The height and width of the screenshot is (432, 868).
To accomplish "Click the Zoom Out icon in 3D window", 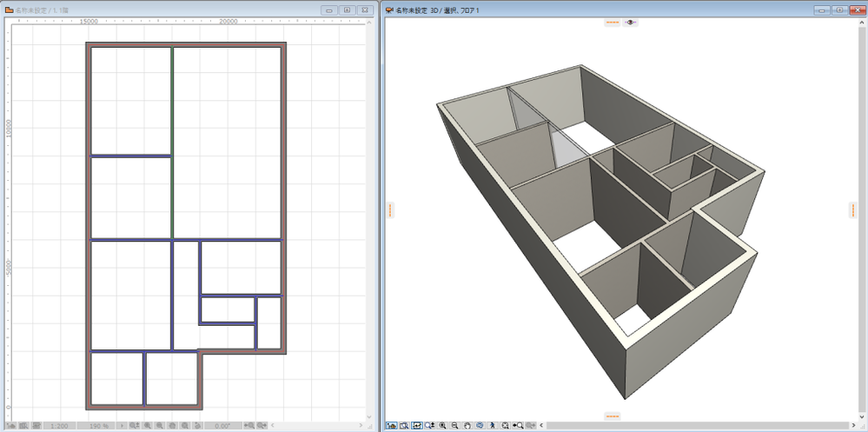I will 454,426.
